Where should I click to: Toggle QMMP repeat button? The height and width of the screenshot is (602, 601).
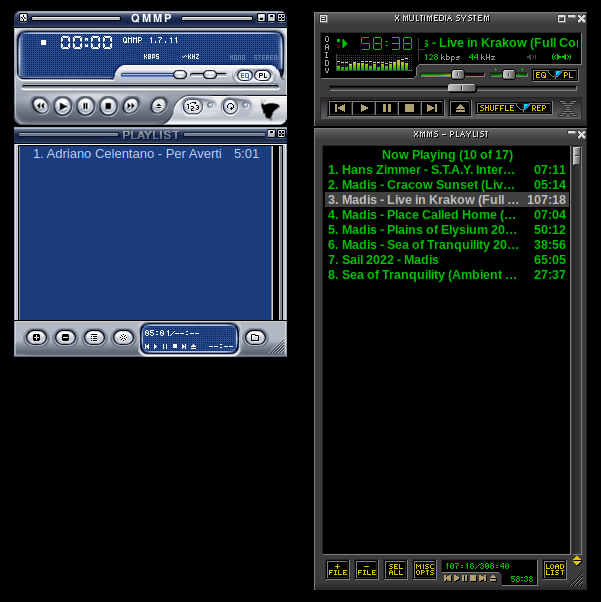click(230, 106)
